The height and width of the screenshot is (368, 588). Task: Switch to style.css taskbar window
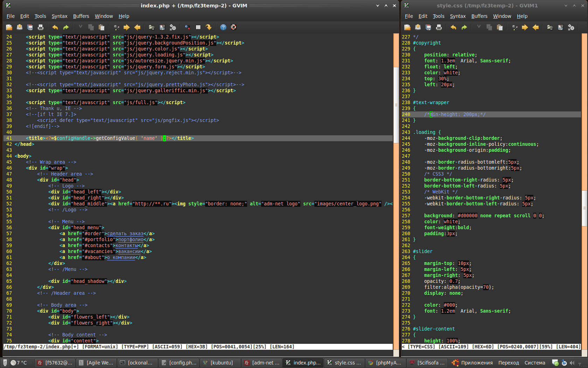pos(344,363)
